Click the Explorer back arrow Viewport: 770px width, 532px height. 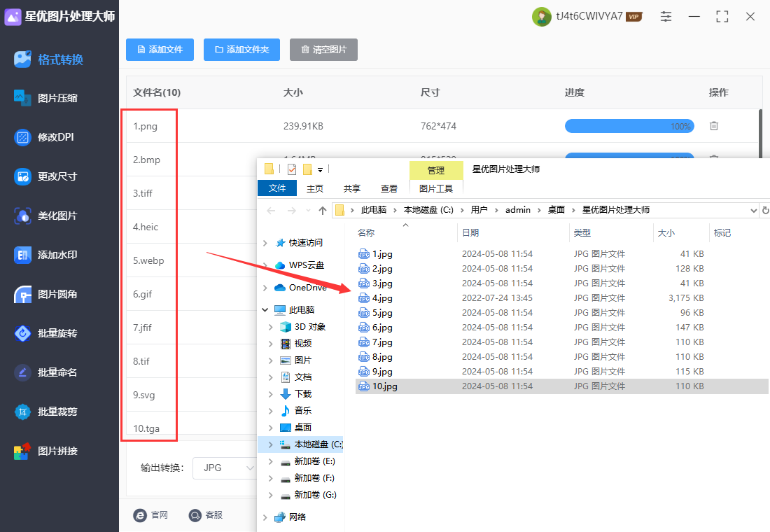tap(271, 210)
